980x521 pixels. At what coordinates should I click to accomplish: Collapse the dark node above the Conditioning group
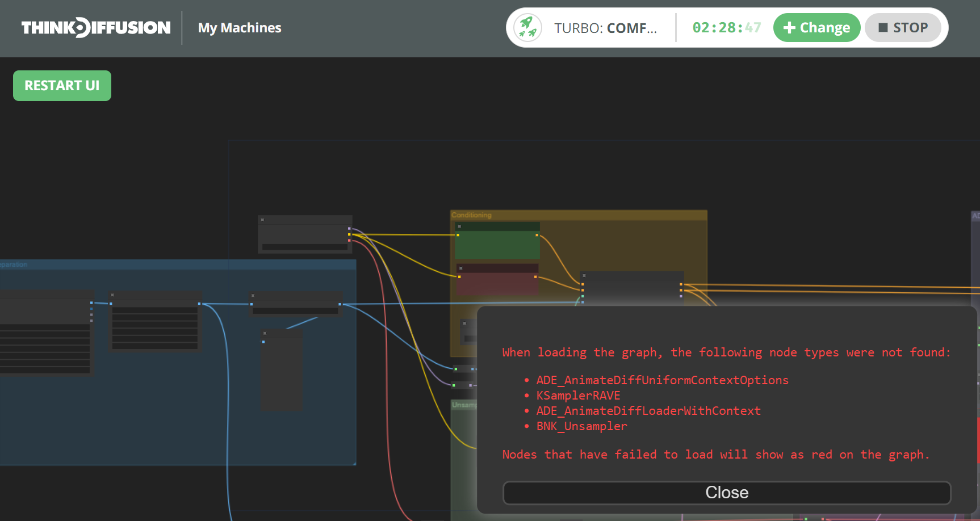click(262, 220)
